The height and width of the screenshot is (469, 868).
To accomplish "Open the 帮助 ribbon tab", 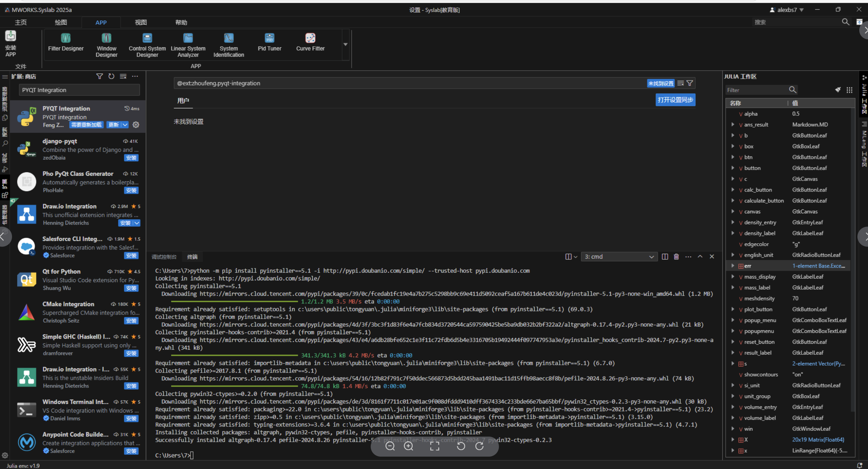I will 181,22.
